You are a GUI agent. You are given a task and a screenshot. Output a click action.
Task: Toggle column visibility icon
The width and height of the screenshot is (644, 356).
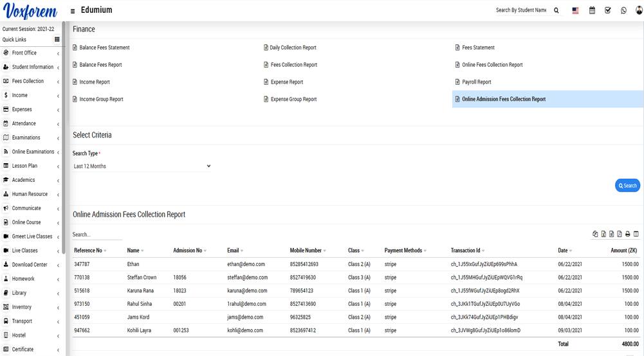pos(636,235)
